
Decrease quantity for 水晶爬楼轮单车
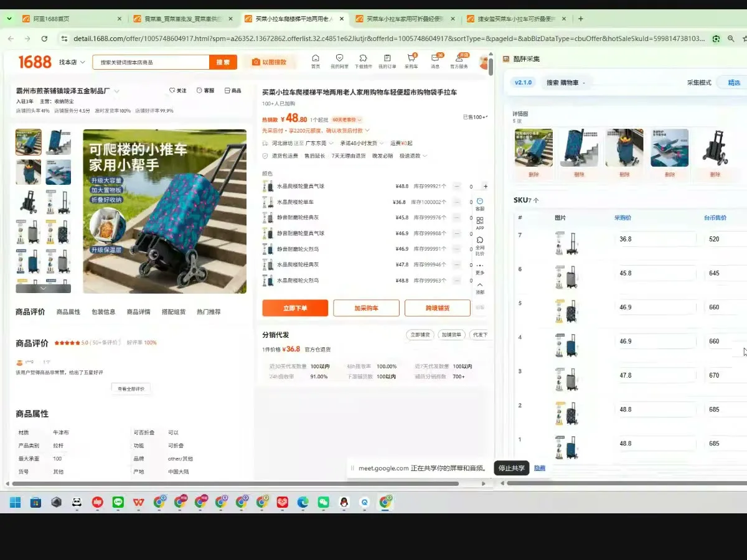(457, 202)
